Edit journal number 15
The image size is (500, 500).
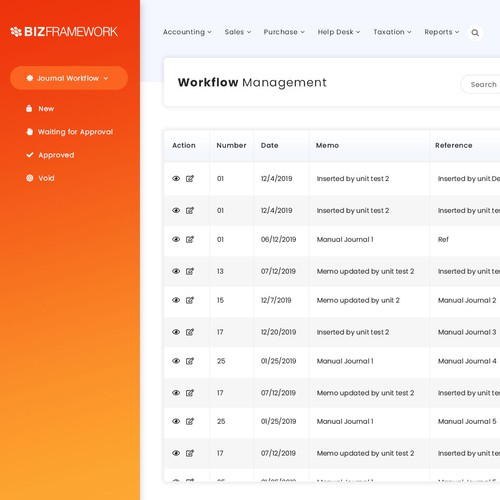(190, 300)
